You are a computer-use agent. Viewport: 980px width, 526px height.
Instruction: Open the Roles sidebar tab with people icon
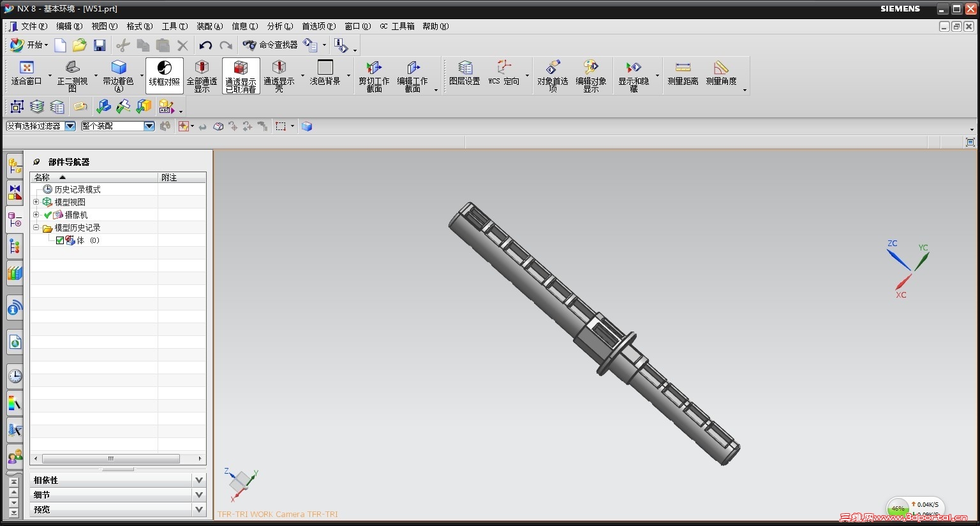click(15, 457)
